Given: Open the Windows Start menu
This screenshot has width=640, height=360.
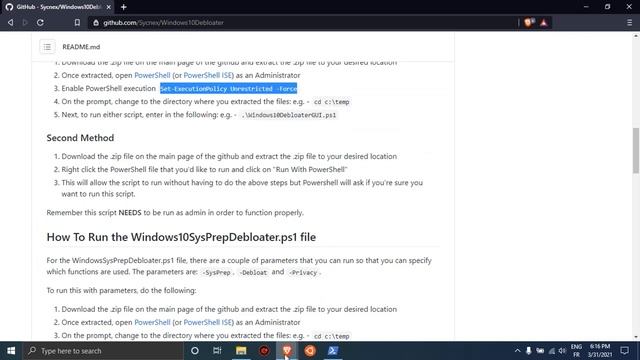Looking at the screenshot, I should [x=11, y=351].
